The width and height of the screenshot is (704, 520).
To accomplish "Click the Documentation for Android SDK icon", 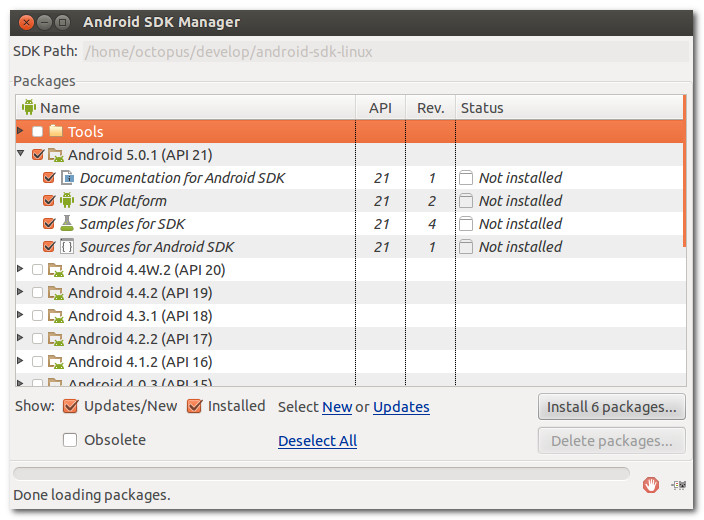I will click(67, 178).
